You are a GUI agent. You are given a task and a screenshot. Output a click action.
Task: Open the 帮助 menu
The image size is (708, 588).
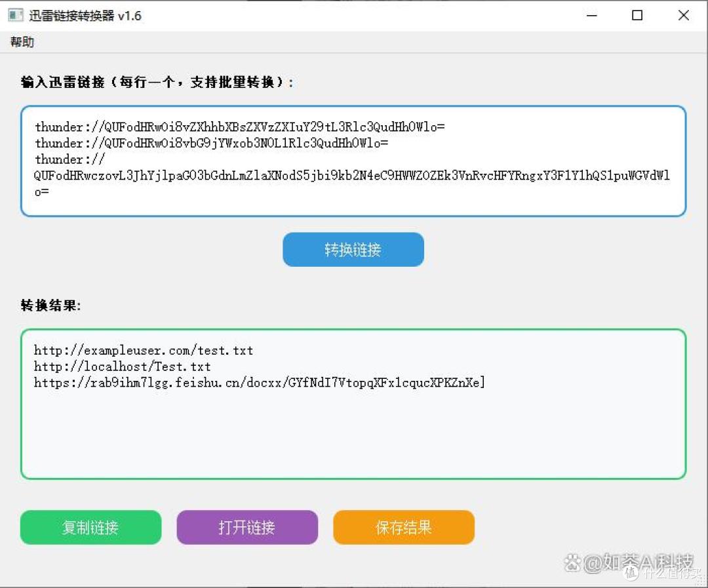[x=22, y=41]
